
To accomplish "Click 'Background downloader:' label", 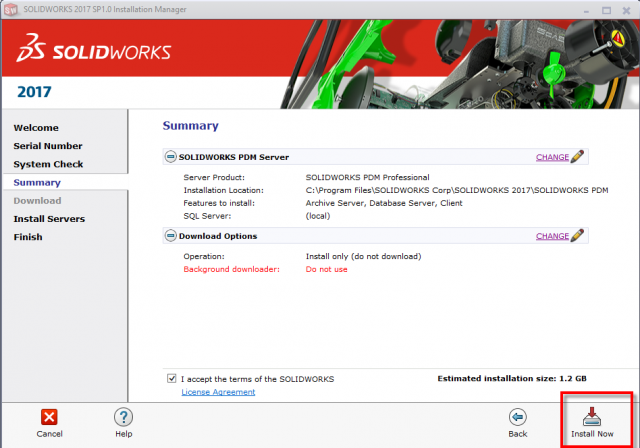I will 231,269.
